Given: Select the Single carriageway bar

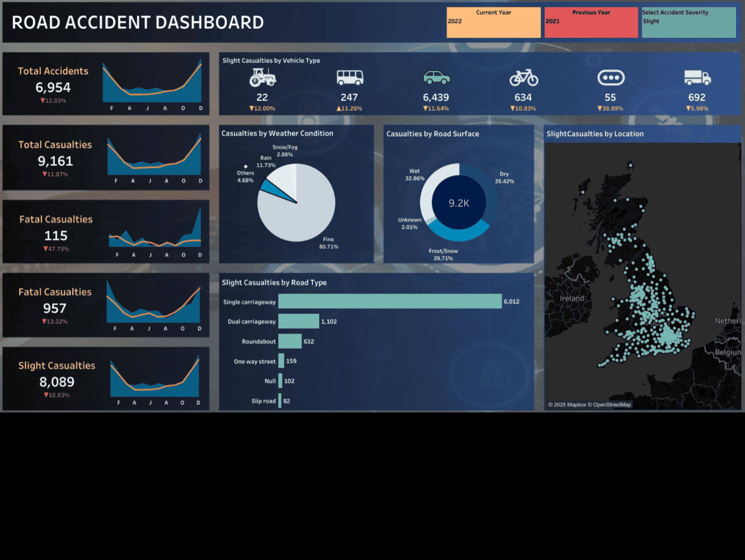Looking at the screenshot, I should click(390, 301).
